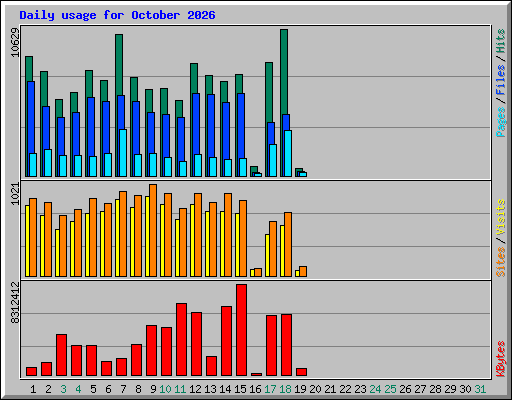Click day 20 on the x-axis
512x400 pixels.
[x=315, y=389]
